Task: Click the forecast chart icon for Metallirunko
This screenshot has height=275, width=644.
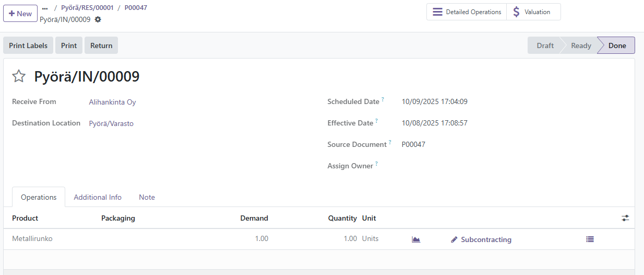Action: click(x=416, y=239)
